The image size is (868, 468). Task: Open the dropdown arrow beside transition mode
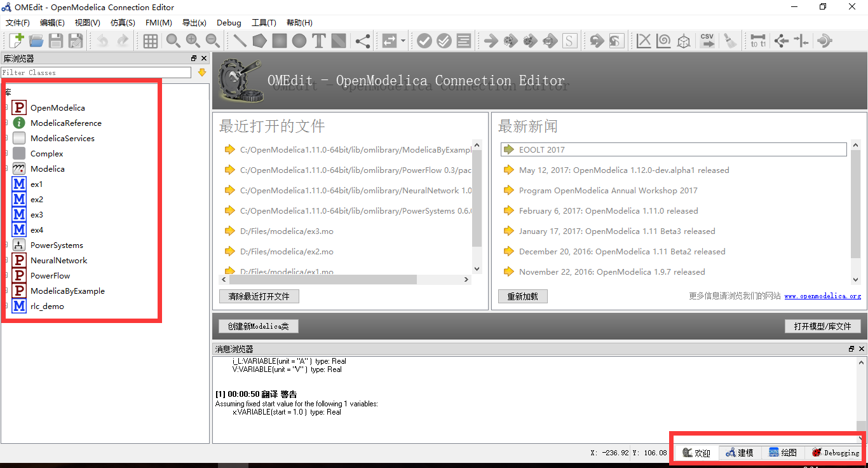click(x=403, y=41)
